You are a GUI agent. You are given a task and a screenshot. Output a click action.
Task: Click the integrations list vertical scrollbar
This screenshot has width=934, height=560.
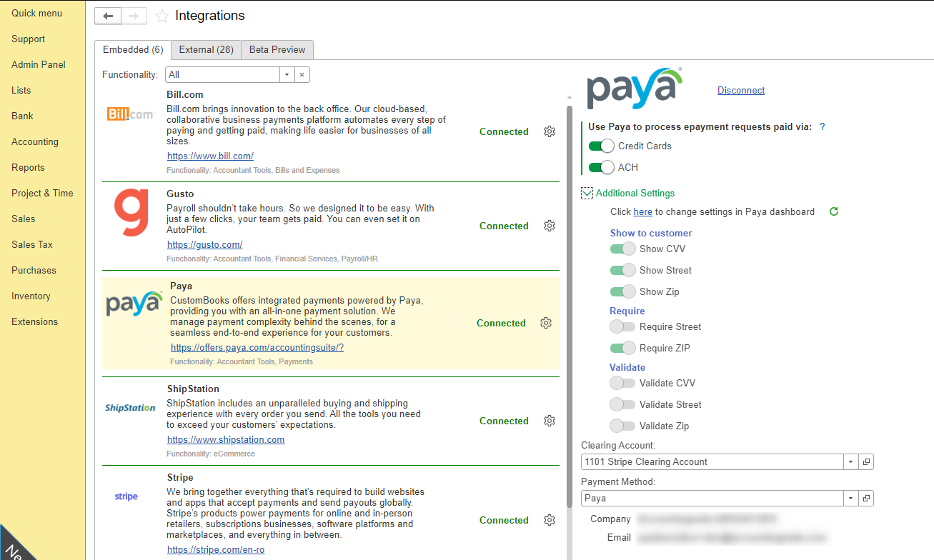pos(570,307)
